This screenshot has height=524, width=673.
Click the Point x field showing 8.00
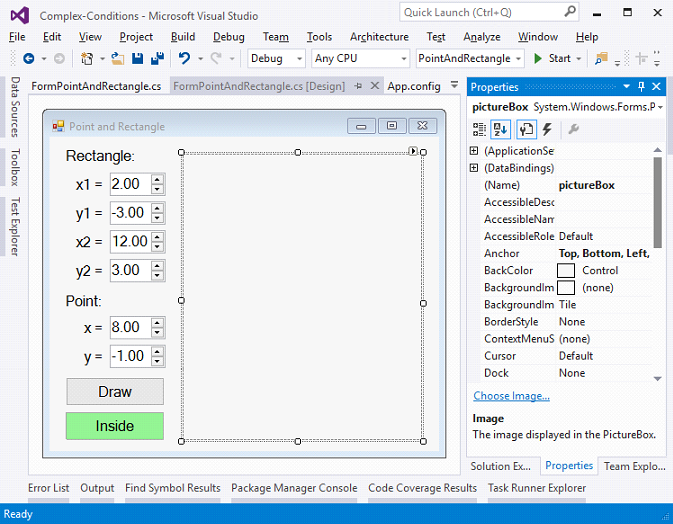click(130, 327)
